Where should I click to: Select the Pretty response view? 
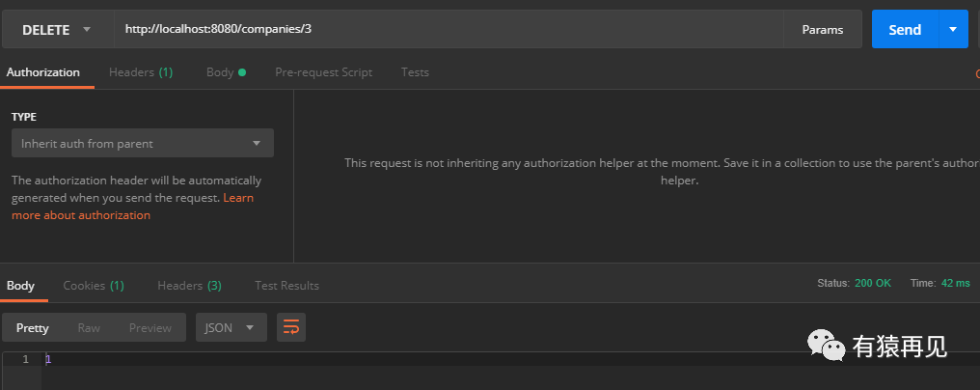(32, 327)
